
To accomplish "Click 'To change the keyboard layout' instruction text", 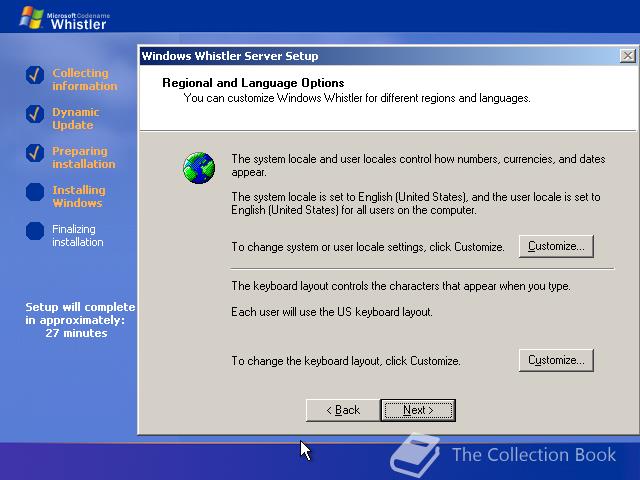I will tap(346, 361).
